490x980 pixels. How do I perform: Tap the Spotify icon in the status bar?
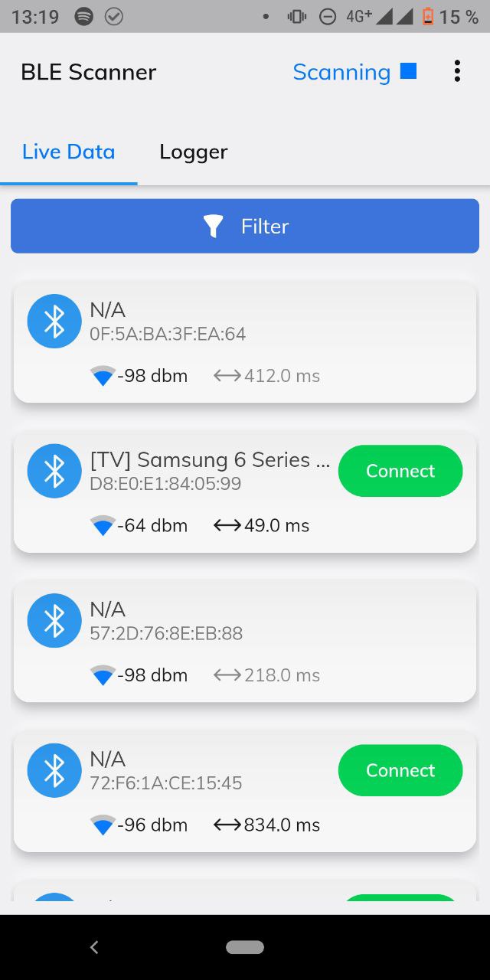click(x=84, y=16)
